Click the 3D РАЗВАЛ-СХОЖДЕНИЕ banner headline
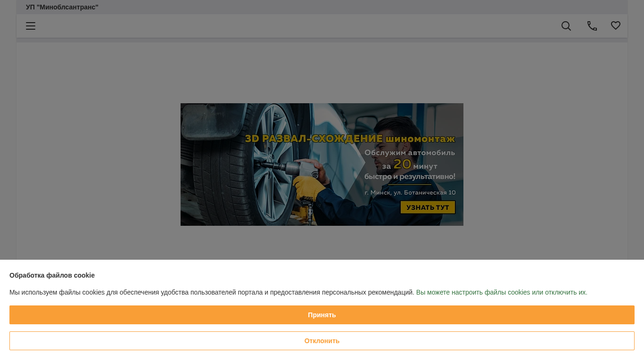Screen dimensions: 644x362 tap(314, 139)
